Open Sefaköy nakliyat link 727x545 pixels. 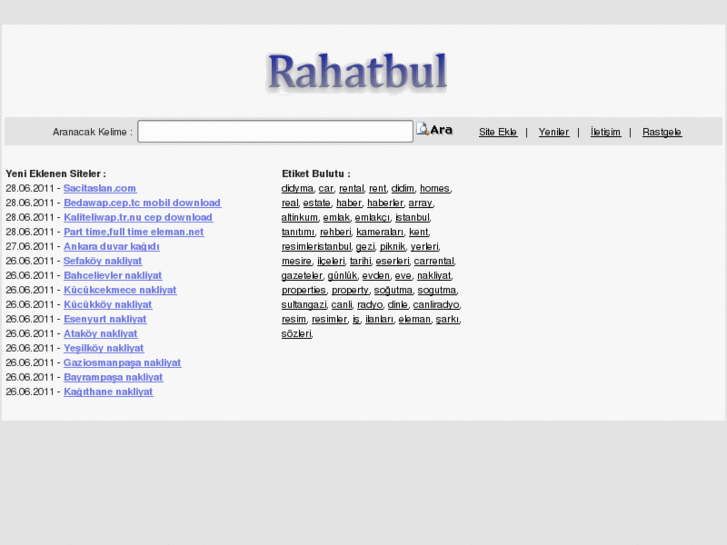pos(102,261)
